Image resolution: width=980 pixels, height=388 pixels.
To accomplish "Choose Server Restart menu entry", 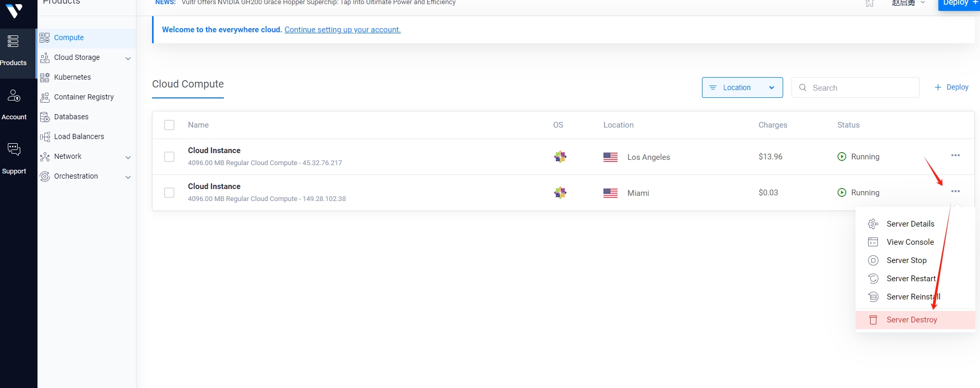I will click(915, 279).
